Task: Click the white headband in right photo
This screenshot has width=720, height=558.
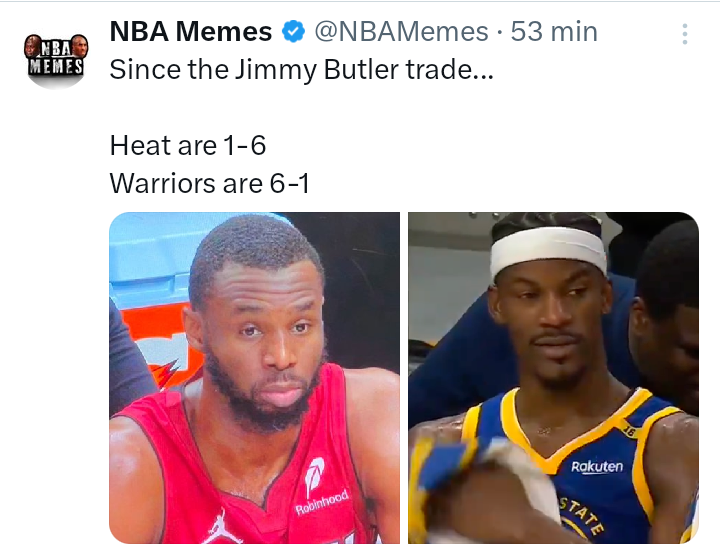Action: pyautogui.click(x=548, y=251)
